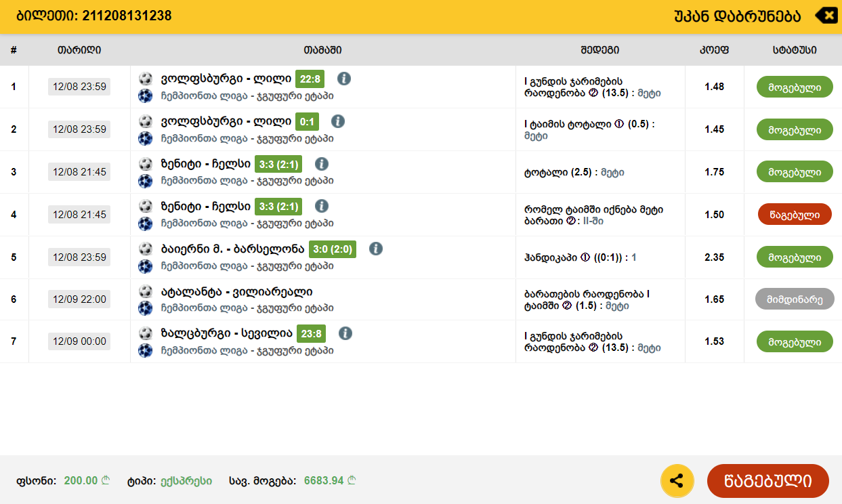Click the red წაგებული button in the footer
Viewport: 842px width, 504px height.
[x=768, y=481]
